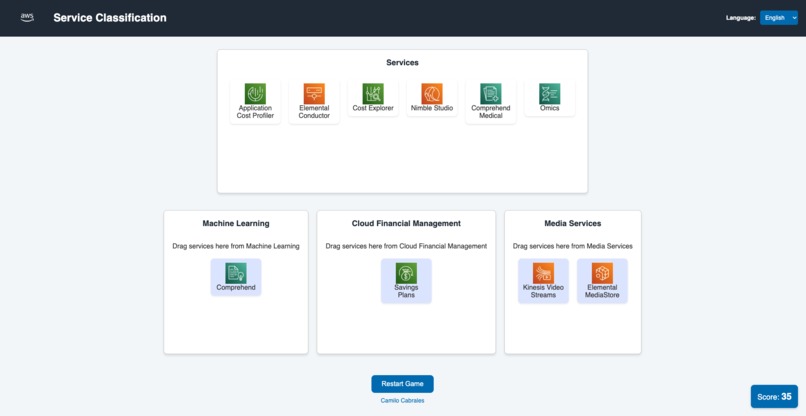Click the Savings Plans icon

(x=406, y=273)
